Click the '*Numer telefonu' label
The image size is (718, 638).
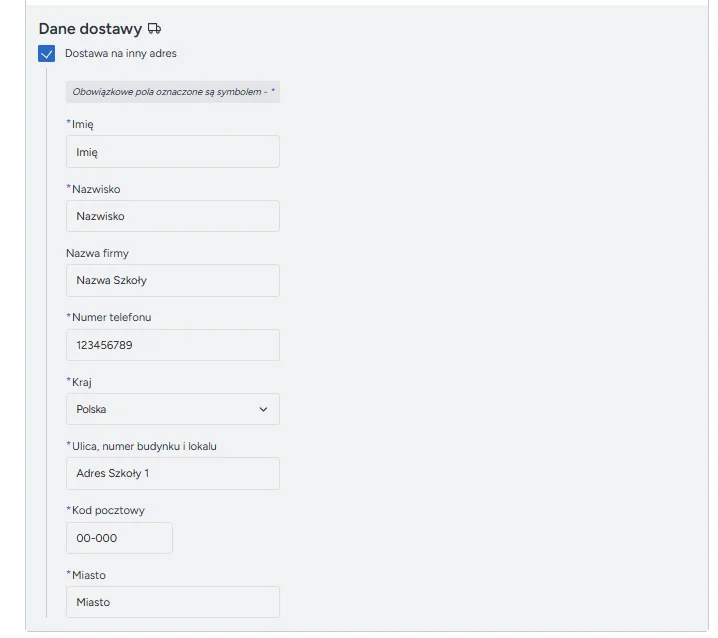[109, 317]
